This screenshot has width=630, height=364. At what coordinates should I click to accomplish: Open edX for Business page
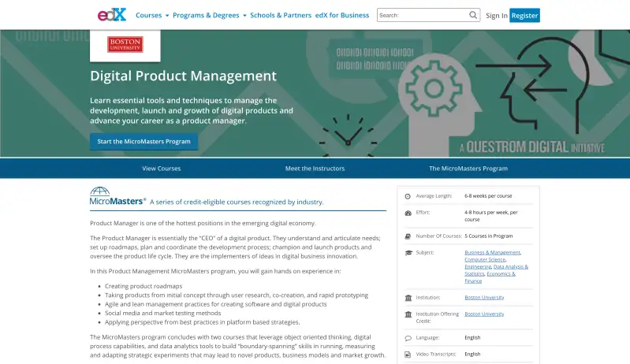(x=342, y=15)
